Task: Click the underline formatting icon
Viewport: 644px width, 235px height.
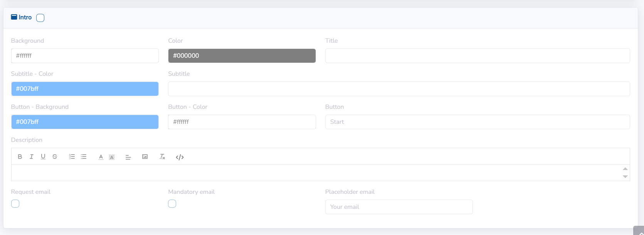Action: [43, 157]
